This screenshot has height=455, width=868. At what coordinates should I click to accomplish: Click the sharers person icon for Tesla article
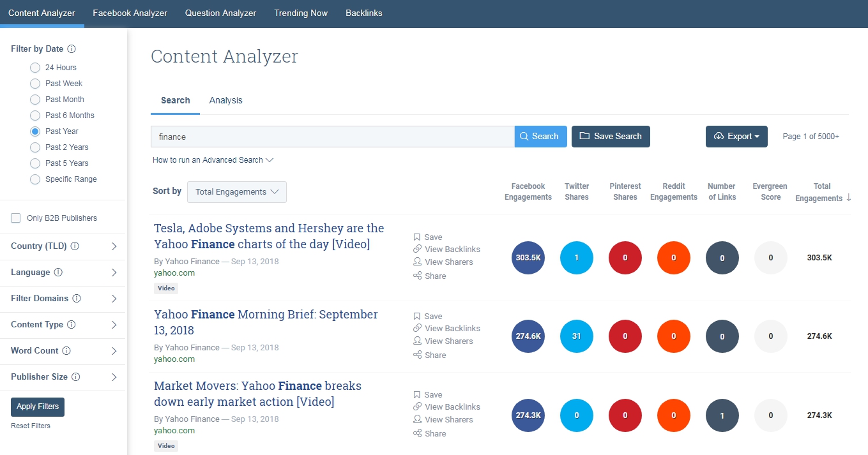tap(417, 262)
